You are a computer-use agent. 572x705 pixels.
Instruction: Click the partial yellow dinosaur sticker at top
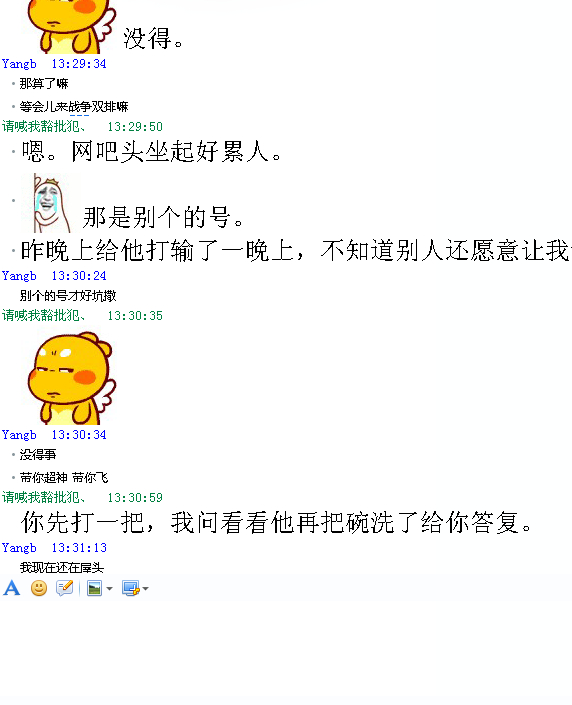[71, 27]
